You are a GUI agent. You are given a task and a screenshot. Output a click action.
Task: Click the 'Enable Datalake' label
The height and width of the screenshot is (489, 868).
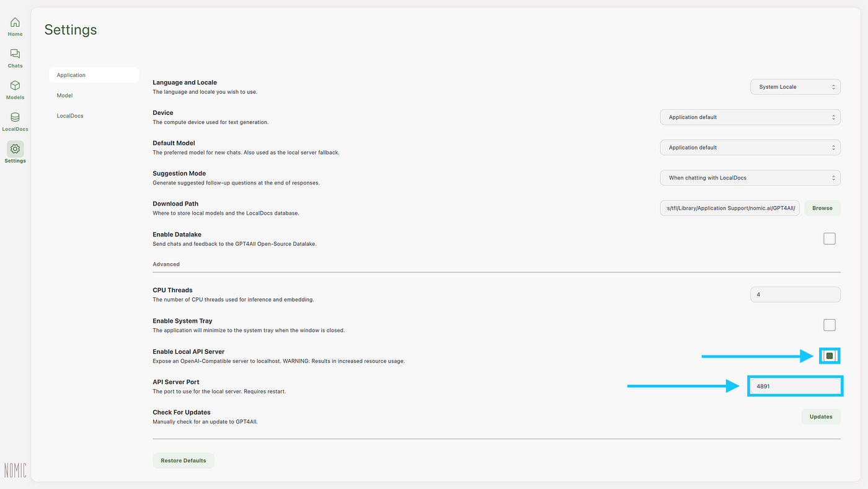pyautogui.click(x=177, y=235)
